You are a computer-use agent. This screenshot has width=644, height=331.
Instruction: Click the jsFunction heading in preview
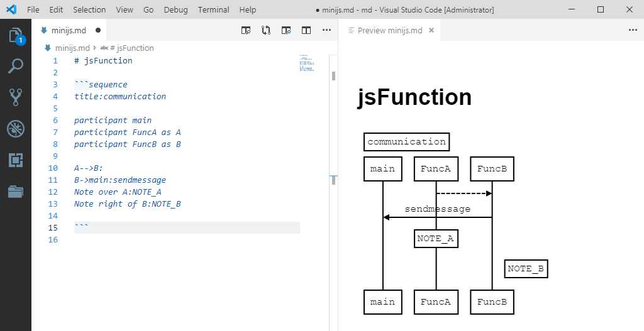click(415, 97)
